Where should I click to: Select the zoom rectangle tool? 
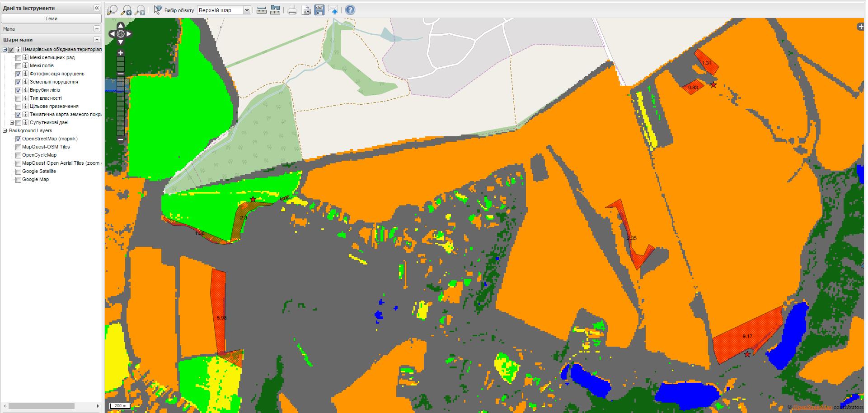(112, 10)
